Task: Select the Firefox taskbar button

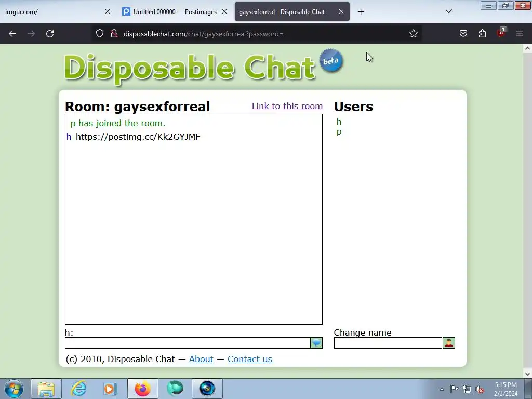Action: 143,389
